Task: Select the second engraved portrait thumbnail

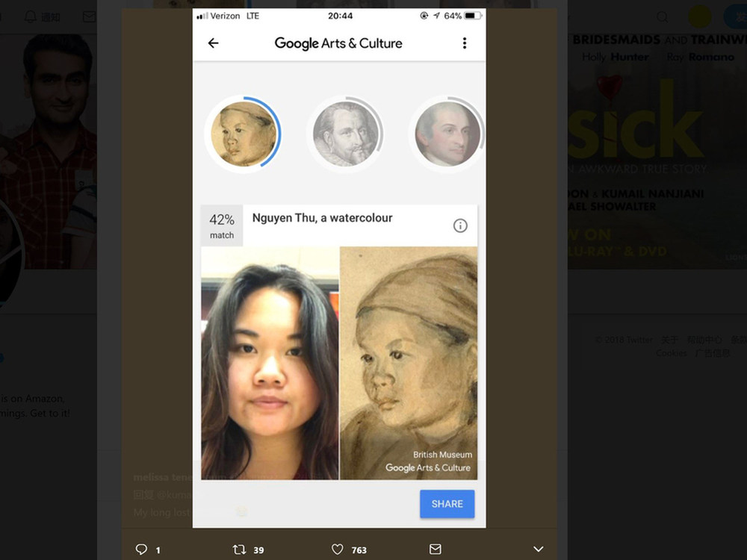Action: point(346,134)
